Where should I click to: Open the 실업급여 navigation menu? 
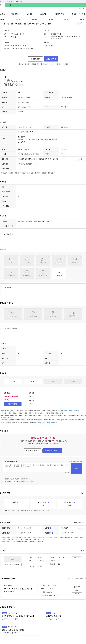[x=43, y=14]
